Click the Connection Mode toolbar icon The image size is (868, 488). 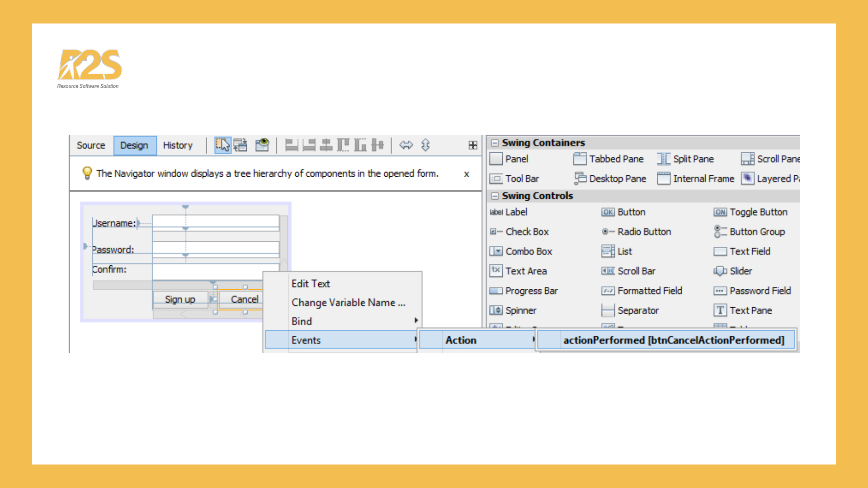point(241,145)
